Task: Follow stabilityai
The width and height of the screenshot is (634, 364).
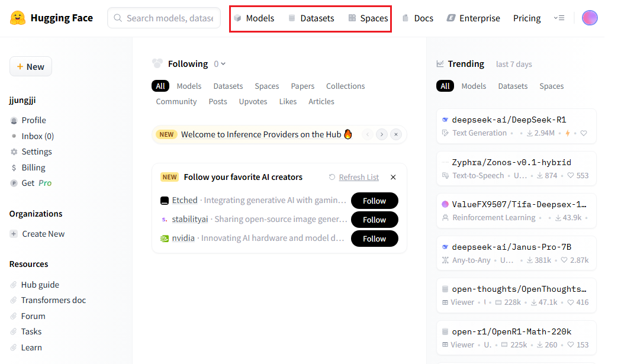Action: tap(374, 220)
